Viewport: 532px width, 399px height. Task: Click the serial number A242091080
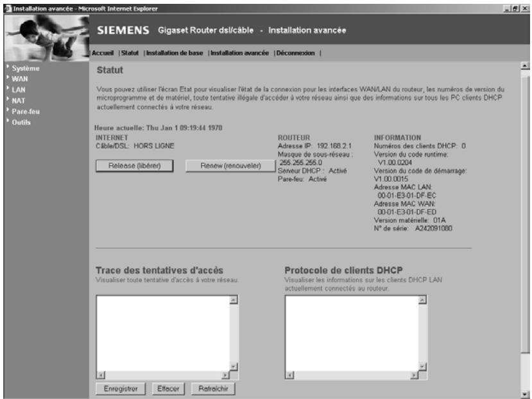434,229
